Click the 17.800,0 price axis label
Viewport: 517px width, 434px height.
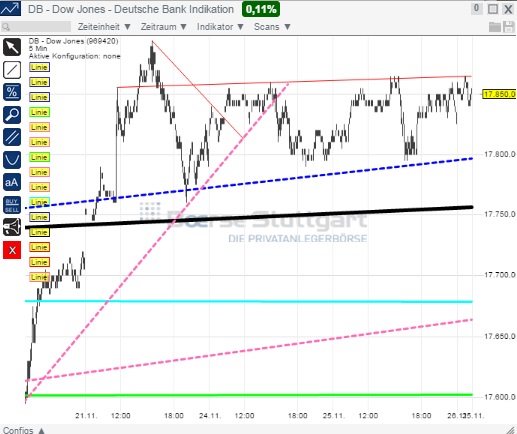click(500, 154)
